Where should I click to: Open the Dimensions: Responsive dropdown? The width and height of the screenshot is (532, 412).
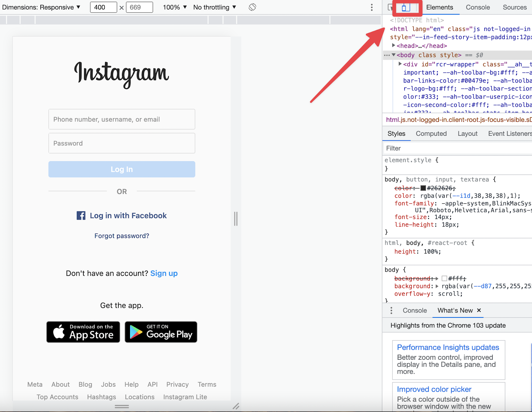point(41,7)
